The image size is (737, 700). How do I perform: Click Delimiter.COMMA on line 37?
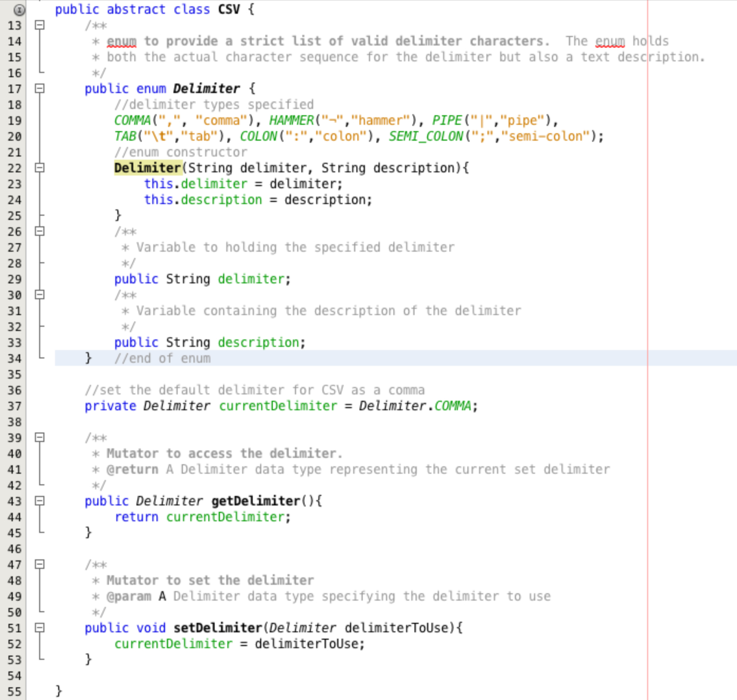point(415,406)
